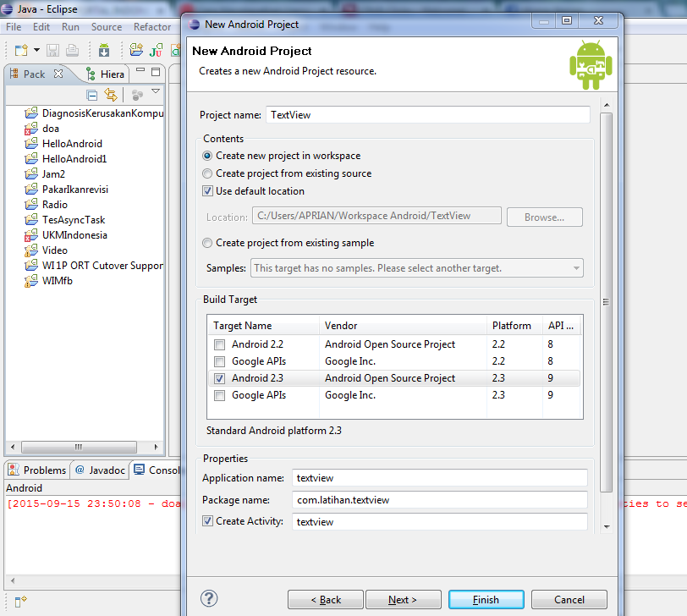Click the Cancel button
The image size is (687, 616).
(569, 599)
